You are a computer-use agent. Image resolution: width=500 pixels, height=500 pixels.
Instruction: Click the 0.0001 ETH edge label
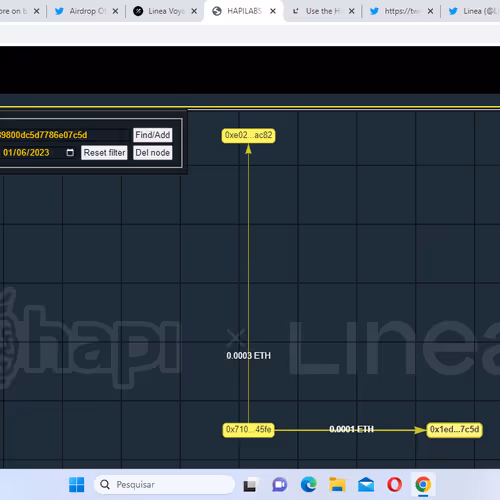click(x=351, y=429)
